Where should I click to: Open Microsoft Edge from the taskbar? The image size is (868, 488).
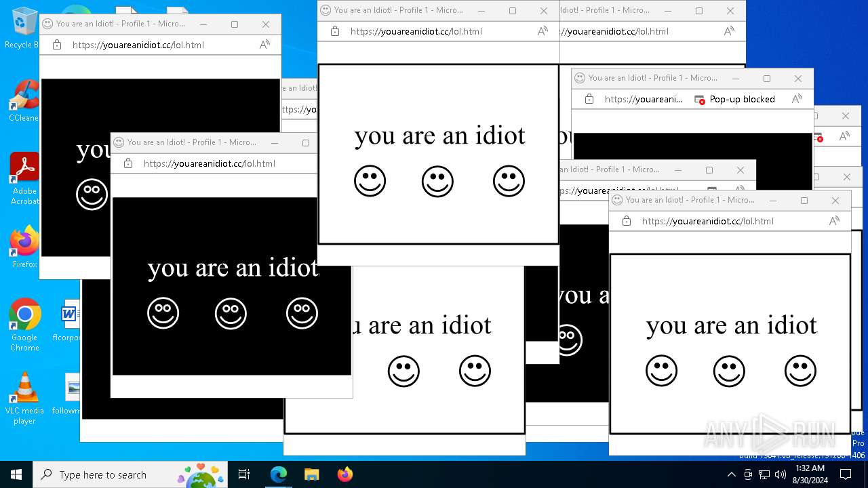[x=279, y=474]
